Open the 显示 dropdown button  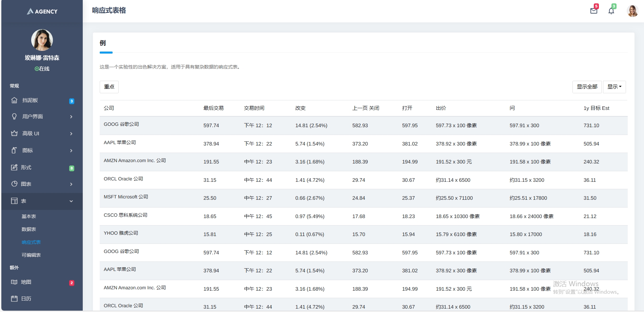coord(614,87)
